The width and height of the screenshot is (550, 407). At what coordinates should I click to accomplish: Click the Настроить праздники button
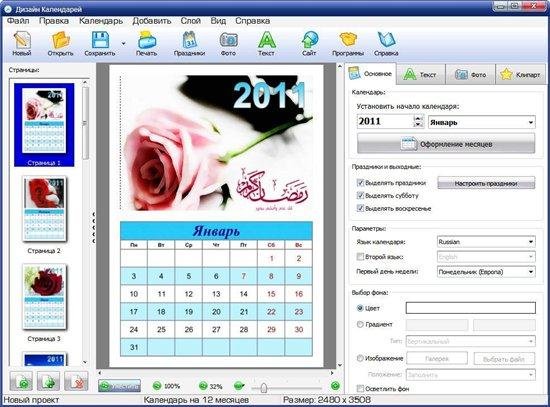pos(486,183)
